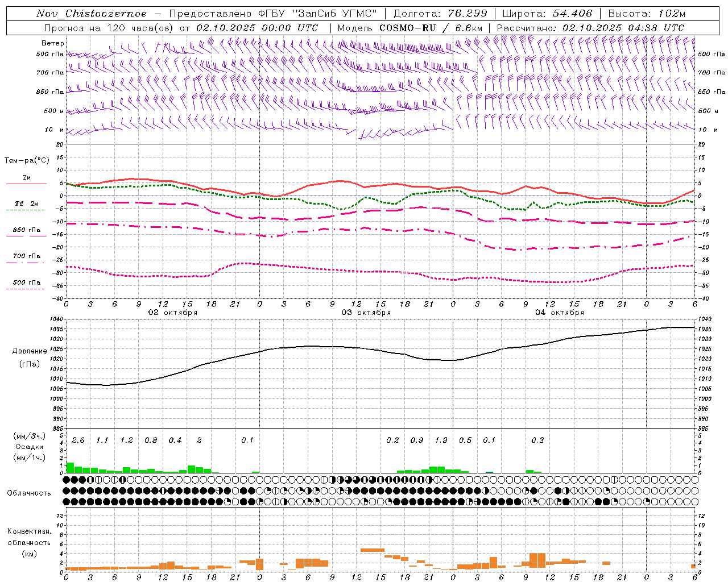Image resolution: width=728 pixels, height=582 pixels.
Task: Click 'Рассчитано: 02.10.2025 04:38 UTC' text
Action: tap(590, 28)
